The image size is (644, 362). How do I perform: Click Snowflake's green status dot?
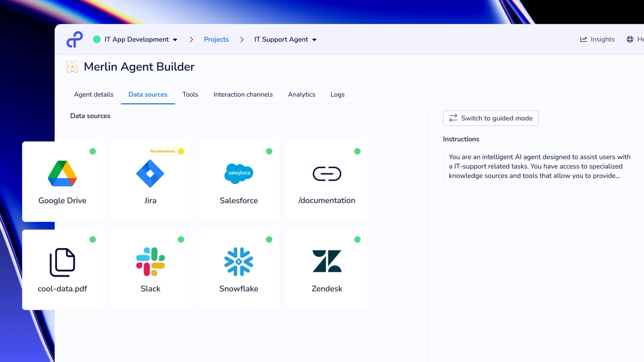point(269,239)
